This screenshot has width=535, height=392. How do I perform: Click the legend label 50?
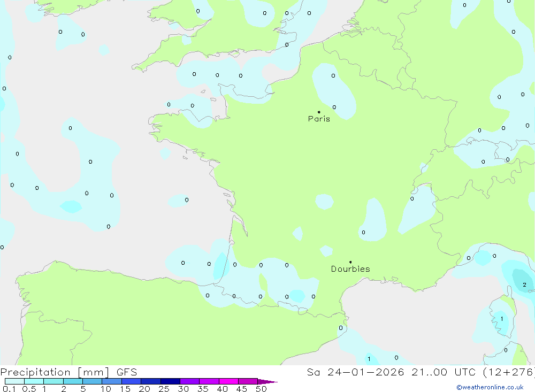point(261,389)
